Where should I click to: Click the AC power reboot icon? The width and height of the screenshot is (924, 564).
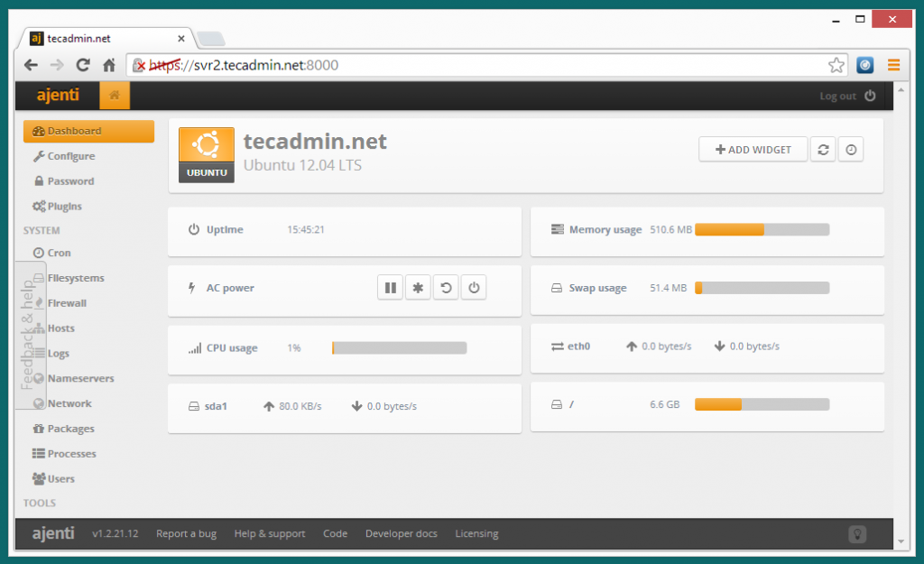point(446,288)
